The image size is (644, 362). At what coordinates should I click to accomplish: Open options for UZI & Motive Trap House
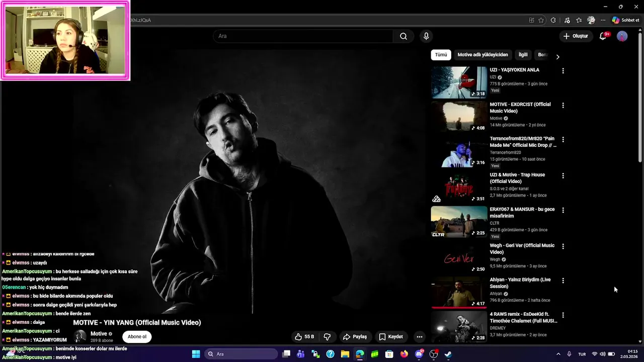(563, 176)
